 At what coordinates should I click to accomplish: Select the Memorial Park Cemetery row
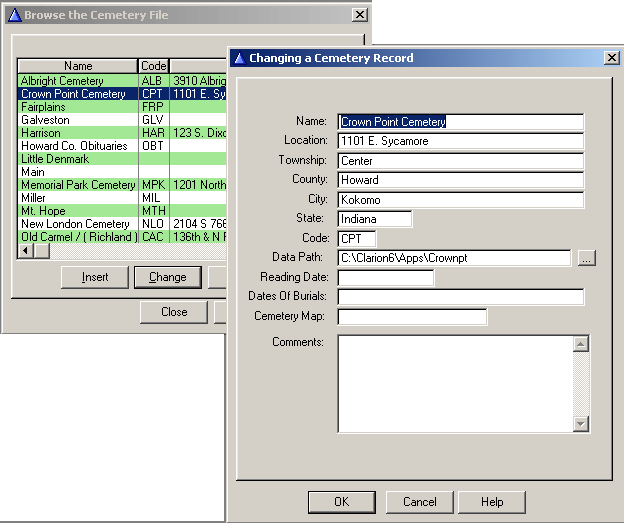[78, 185]
